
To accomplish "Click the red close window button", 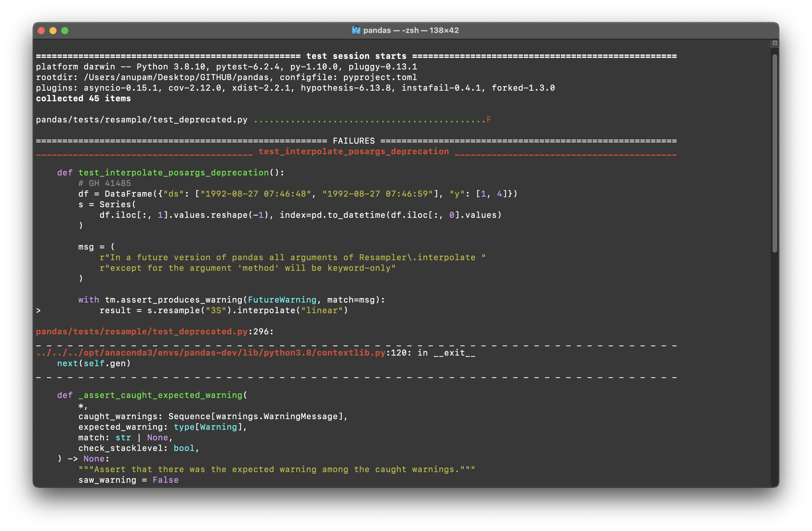I will (41, 31).
